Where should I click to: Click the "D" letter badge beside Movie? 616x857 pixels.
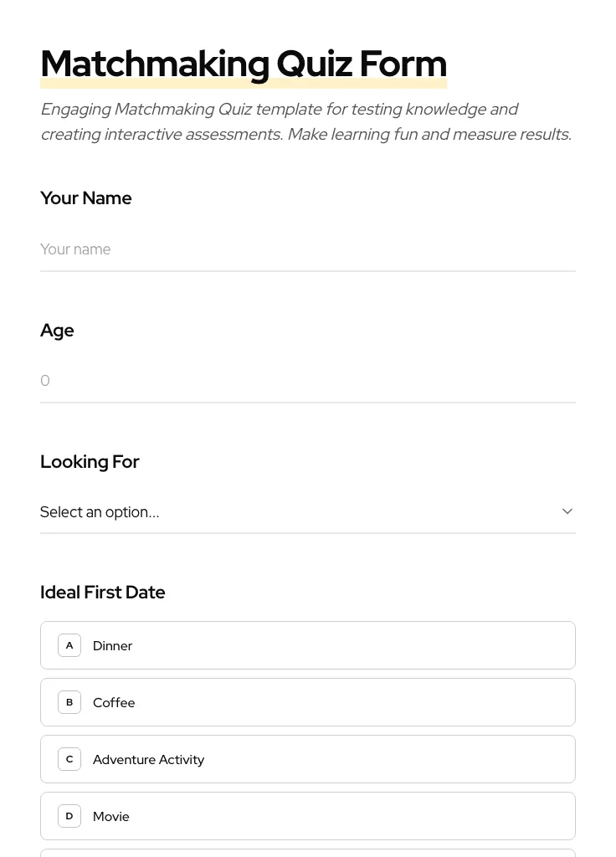[x=69, y=816]
